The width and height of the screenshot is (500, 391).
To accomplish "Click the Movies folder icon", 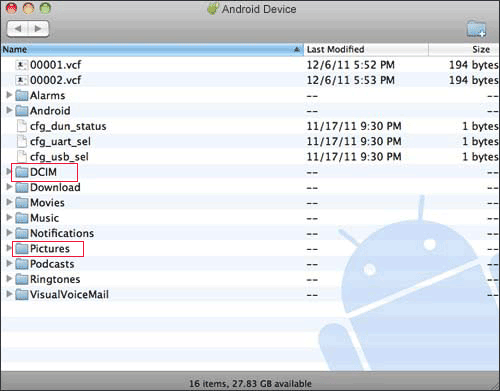I will tap(22, 203).
